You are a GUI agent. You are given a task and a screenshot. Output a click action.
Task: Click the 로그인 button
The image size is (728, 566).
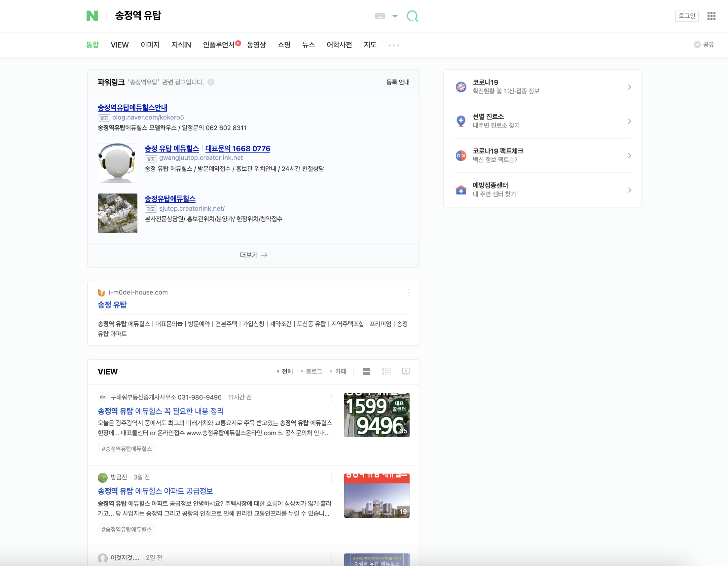687,16
